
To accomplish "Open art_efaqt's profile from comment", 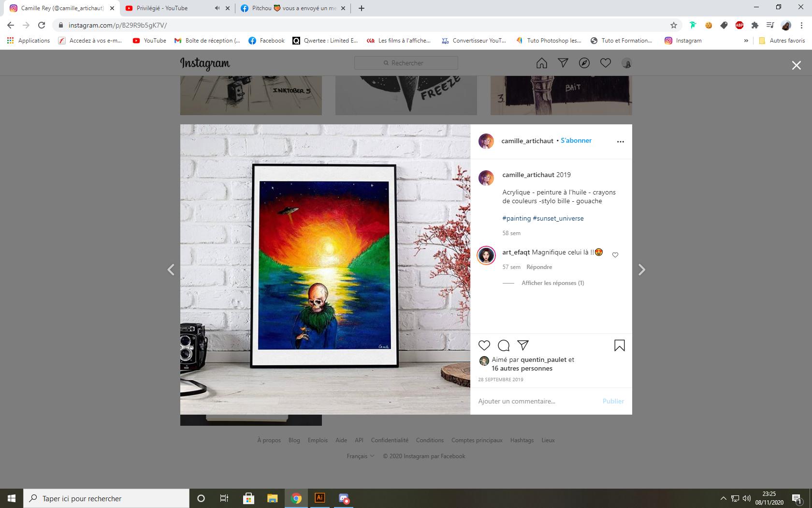I will pos(516,252).
